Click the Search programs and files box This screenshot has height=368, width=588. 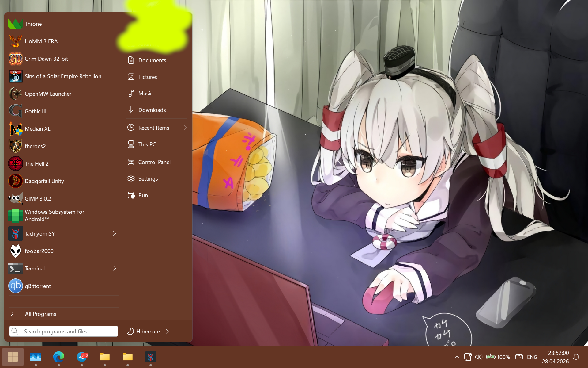click(x=64, y=332)
